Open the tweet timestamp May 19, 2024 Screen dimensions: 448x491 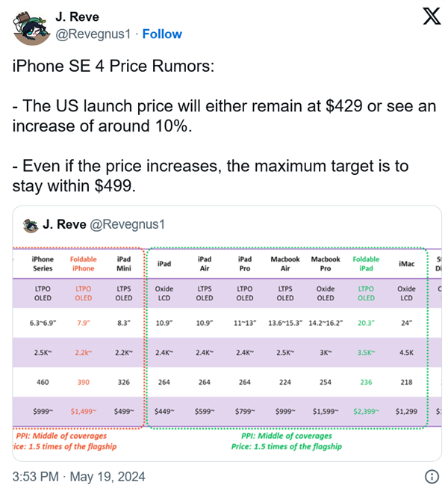point(79,476)
